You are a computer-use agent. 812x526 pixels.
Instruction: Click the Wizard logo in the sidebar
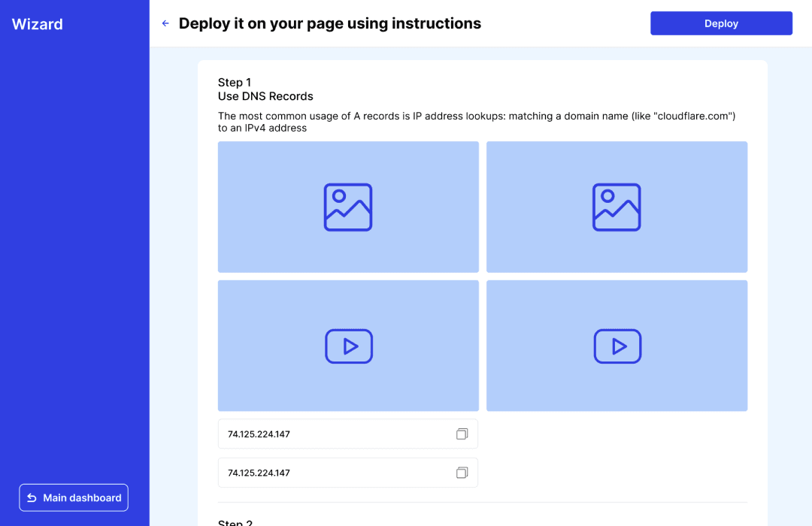(38, 24)
